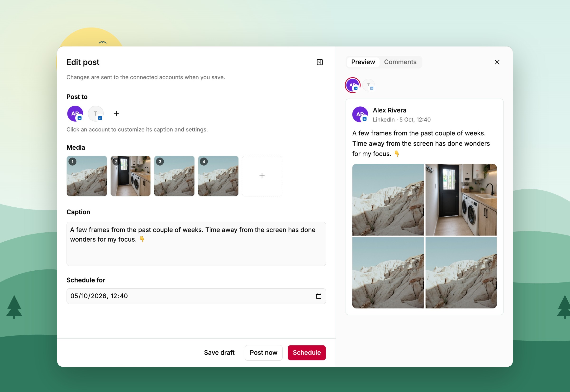Click the Schedule for date field

(x=196, y=296)
